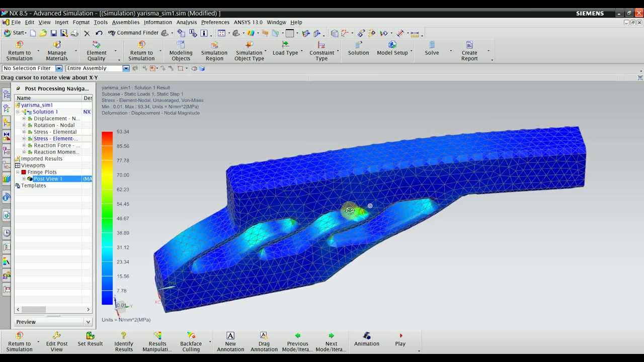Select yarisma_sim1 root node
Viewport: 644px width, 362px height.
click(x=37, y=105)
